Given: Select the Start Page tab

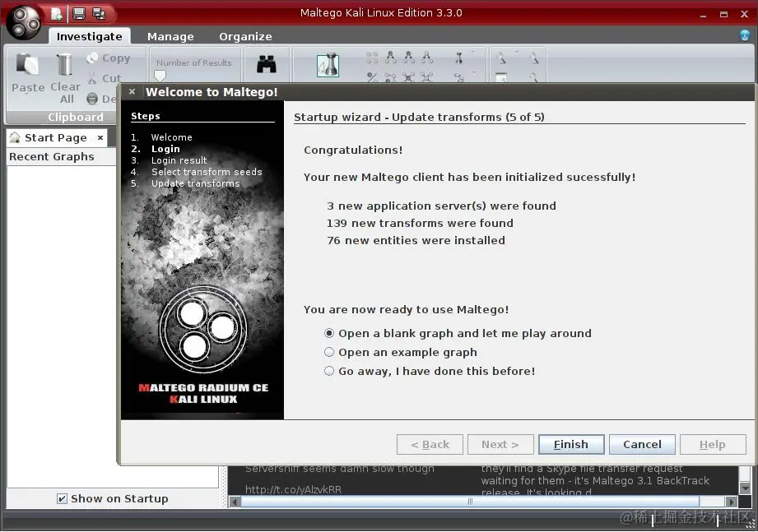Looking at the screenshot, I should (56, 137).
